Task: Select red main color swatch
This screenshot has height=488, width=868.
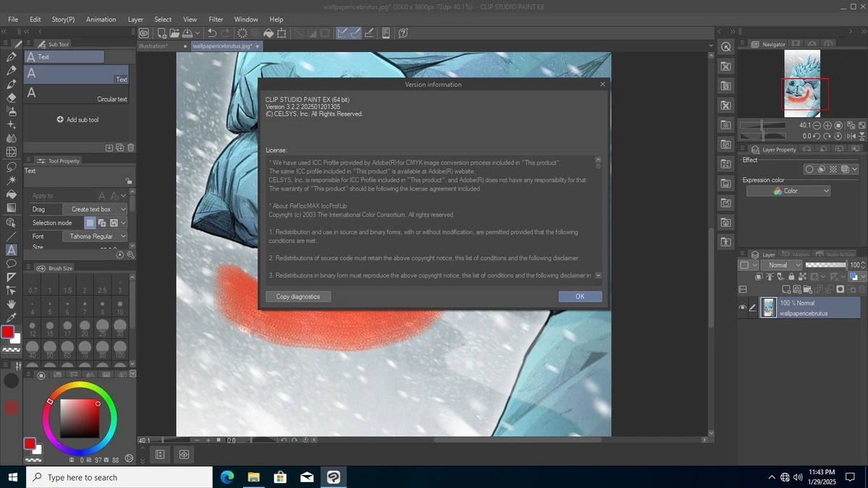Action: point(8,332)
